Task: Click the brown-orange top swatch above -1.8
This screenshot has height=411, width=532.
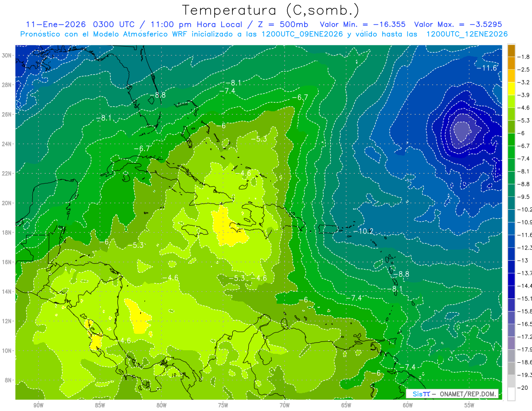Action: point(511,50)
